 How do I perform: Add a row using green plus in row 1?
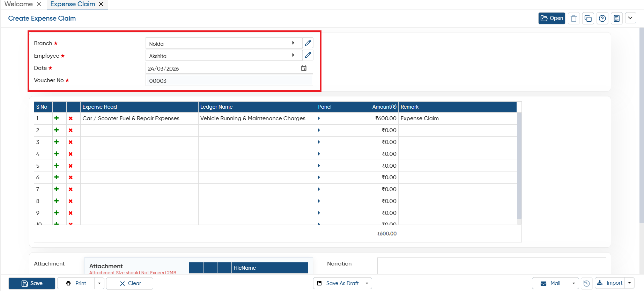(57, 118)
